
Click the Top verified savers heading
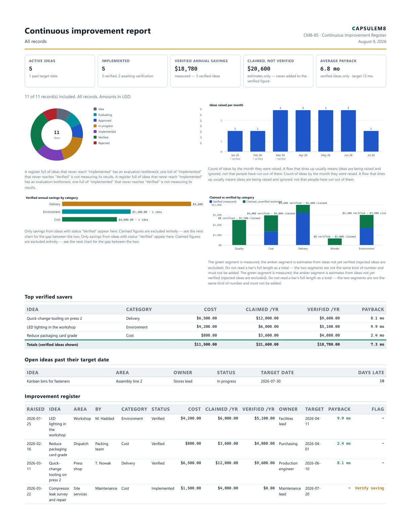pyautogui.click(x=48, y=297)
